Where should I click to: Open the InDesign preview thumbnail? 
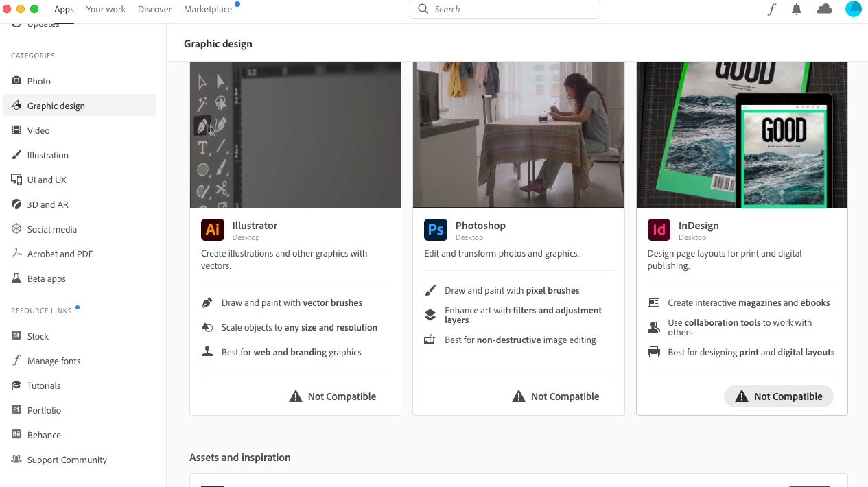(x=742, y=135)
